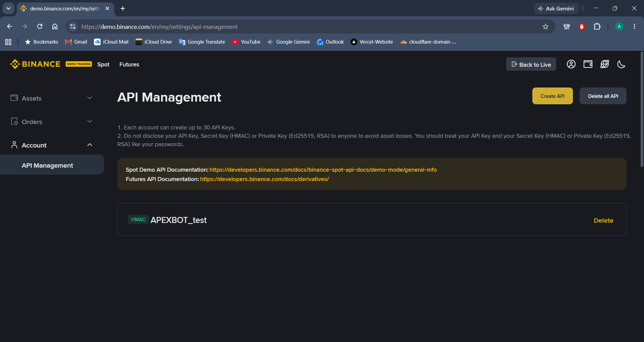The image size is (644, 342).
Task: Click the Delete all API button
Action: [x=603, y=96]
